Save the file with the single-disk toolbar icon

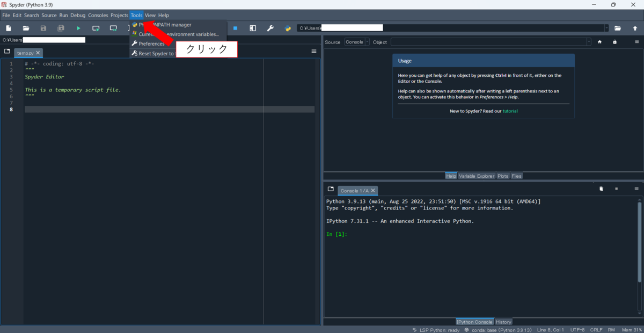(x=43, y=28)
